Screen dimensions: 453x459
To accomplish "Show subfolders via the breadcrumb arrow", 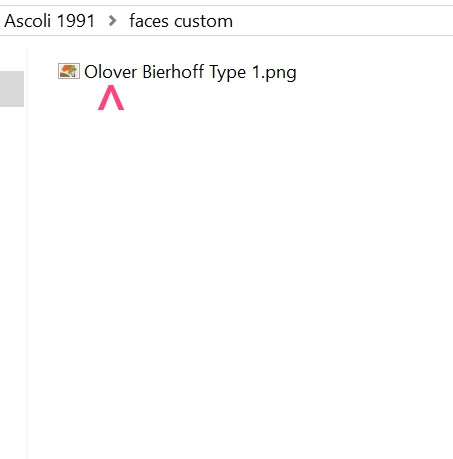I will pyautogui.click(x=113, y=21).
